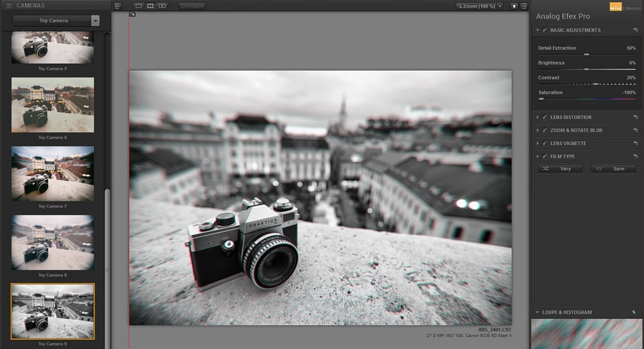The width and height of the screenshot is (644, 349).
Task: Reset Film Type with the undo arrow
Action: click(x=636, y=157)
